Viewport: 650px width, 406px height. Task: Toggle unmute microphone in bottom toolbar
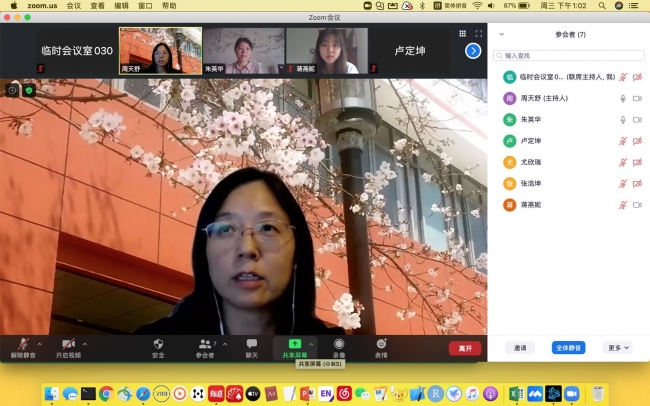tap(20, 344)
